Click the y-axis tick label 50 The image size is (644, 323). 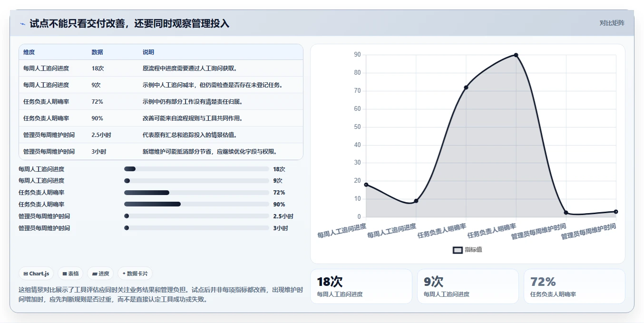tap(357, 127)
